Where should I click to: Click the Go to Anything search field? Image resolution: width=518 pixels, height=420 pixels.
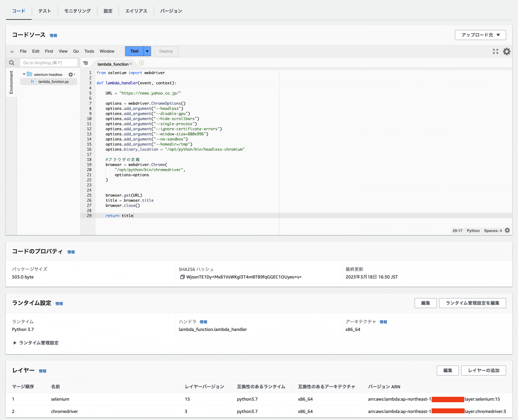49,62
